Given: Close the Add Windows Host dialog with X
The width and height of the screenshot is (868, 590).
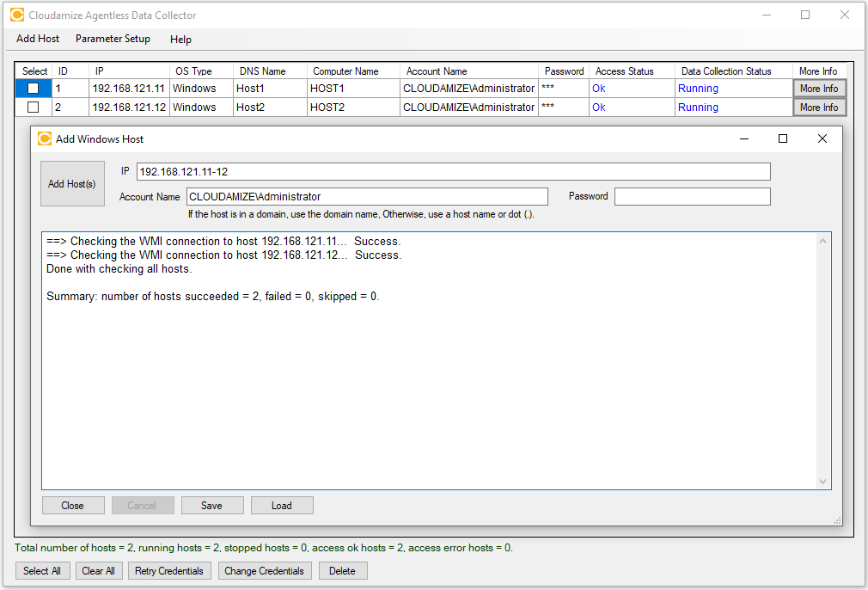Looking at the screenshot, I should point(822,138).
